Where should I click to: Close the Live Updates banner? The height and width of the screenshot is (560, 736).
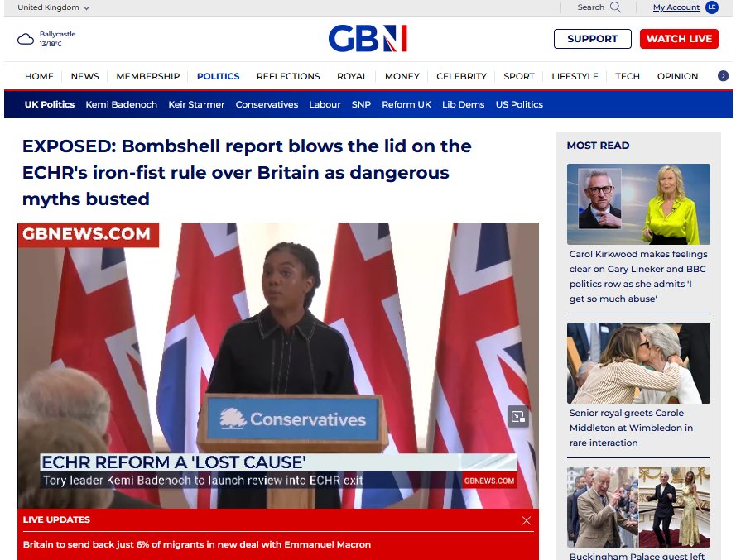(527, 520)
